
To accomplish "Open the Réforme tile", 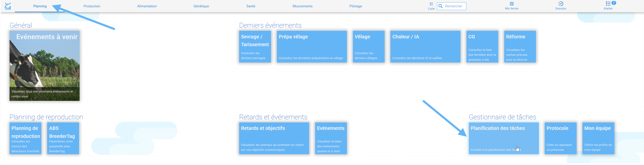I will tap(520, 47).
